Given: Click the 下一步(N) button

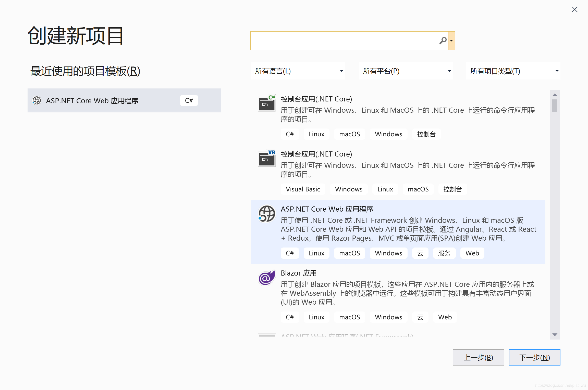Looking at the screenshot, I should point(534,357).
